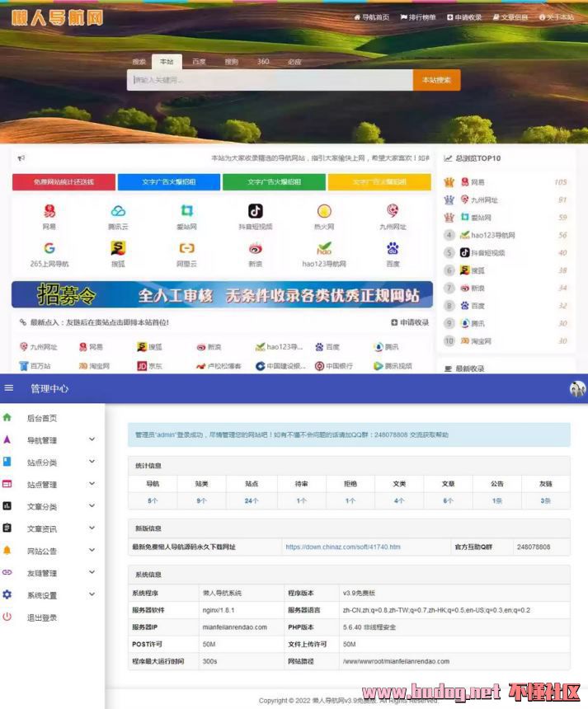Viewport: 588px width, 709px height.
Task: Click the green 文字广告火爆招租 button
Action: click(x=274, y=181)
